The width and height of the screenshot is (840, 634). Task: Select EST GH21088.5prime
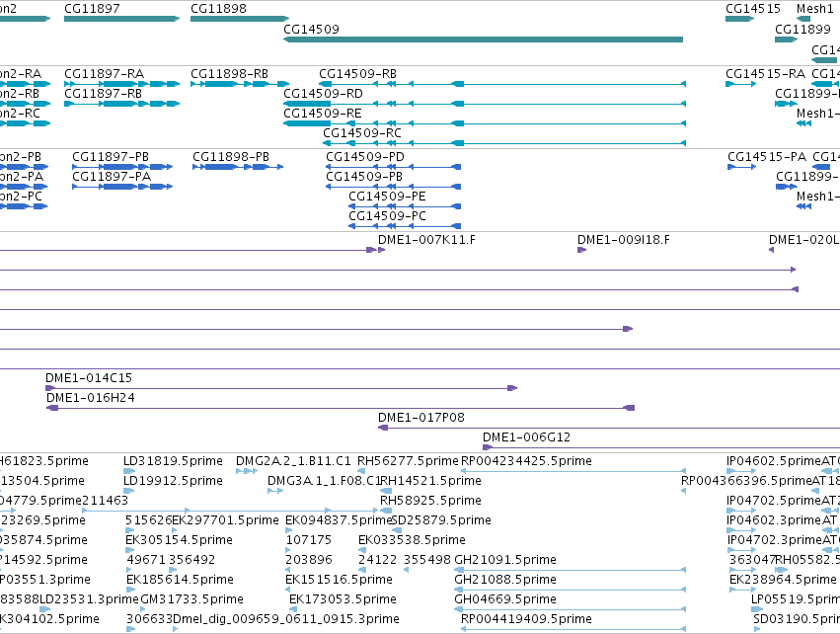[x=570, y=590]
